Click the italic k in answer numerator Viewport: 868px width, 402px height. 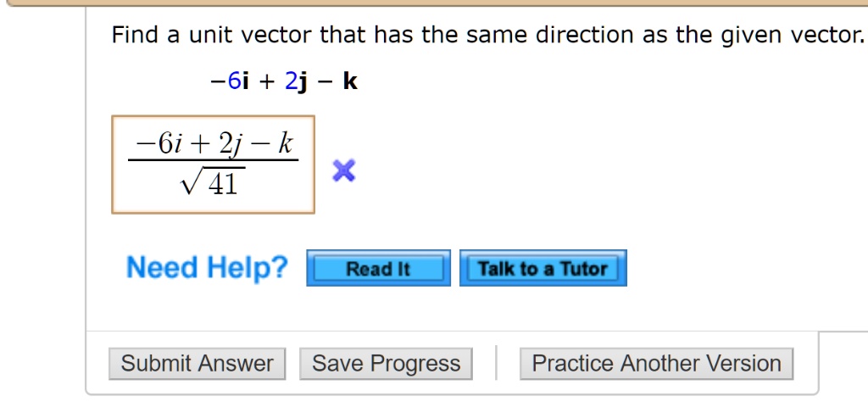click(x=285, y=143)
